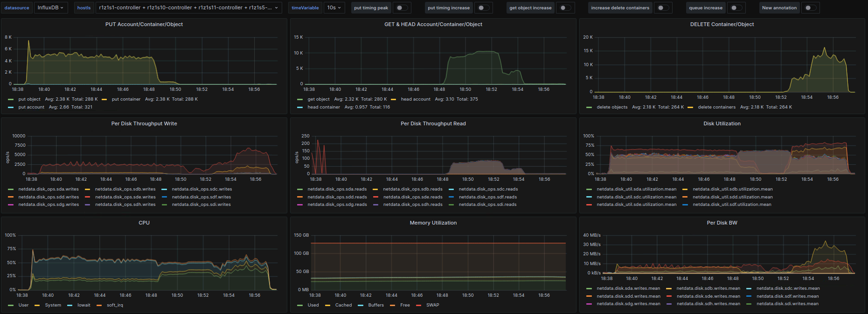Open the PUT Account/Container/Object panel title menu
The image size is (868, 314).
coord(144,24)
